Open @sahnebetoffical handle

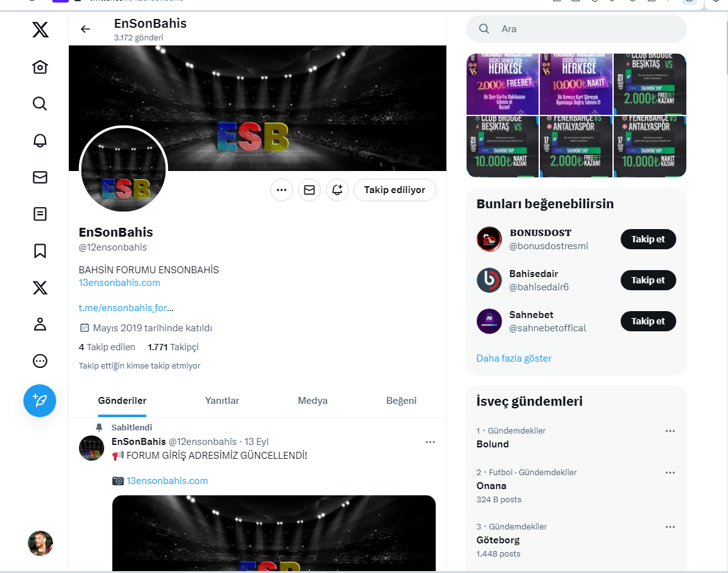(548, 328)
